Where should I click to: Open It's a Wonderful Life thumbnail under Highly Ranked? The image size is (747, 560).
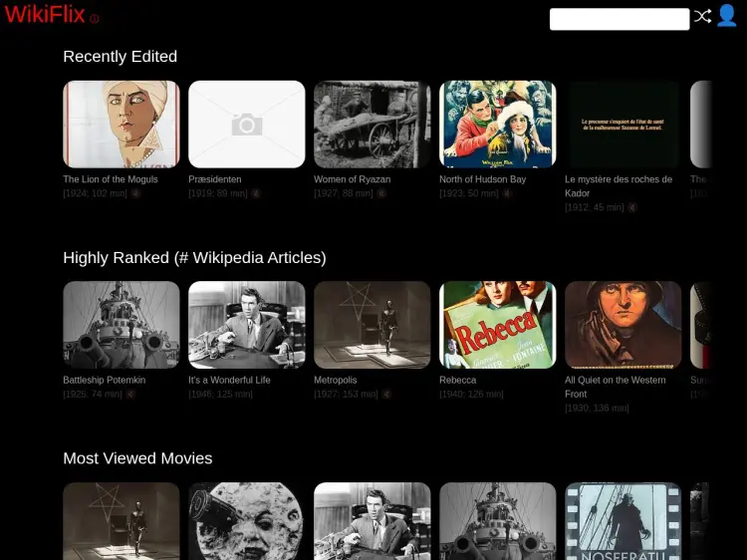coord(247,325)
